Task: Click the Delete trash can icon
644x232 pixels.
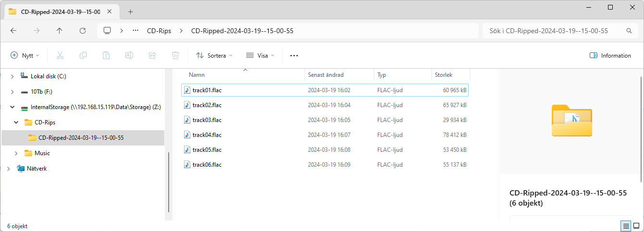Action: point(175,55)
